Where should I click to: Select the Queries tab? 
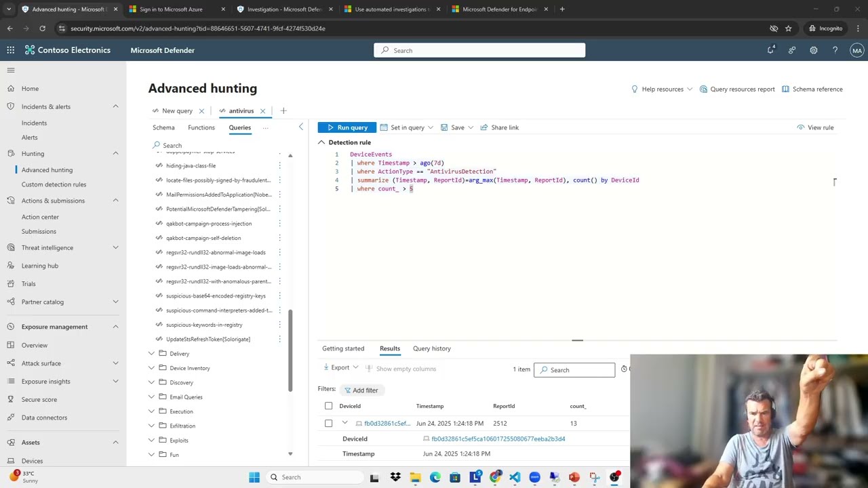pyautogui.click(x=239, y=127)
